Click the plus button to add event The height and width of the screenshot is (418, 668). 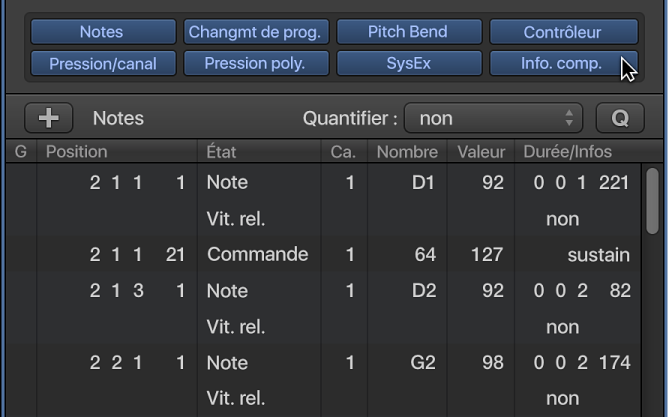48,118
